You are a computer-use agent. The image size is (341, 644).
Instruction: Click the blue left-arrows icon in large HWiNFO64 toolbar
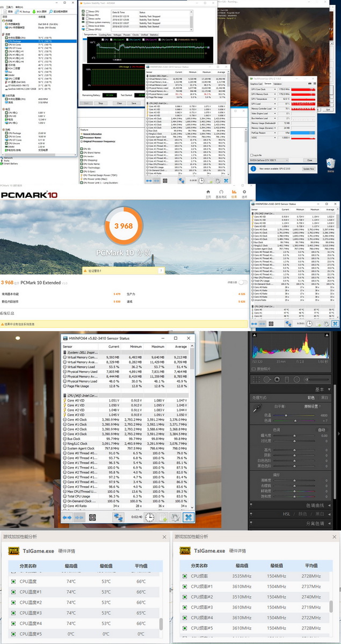[x=67, y=517]
